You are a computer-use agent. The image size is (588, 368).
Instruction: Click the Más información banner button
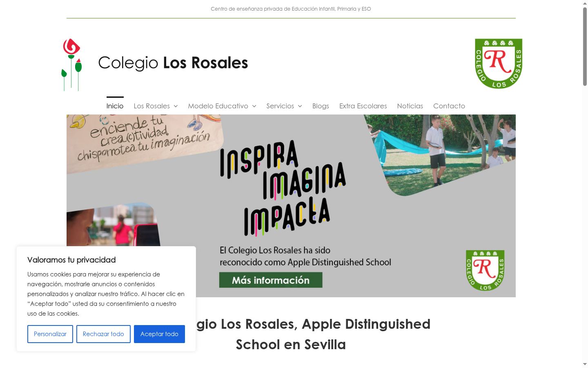pos(271,280)
